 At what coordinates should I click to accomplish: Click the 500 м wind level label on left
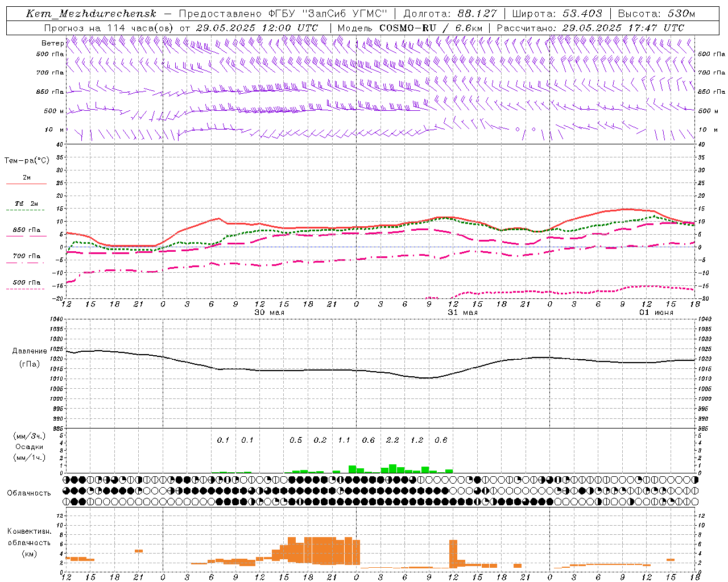54,111
